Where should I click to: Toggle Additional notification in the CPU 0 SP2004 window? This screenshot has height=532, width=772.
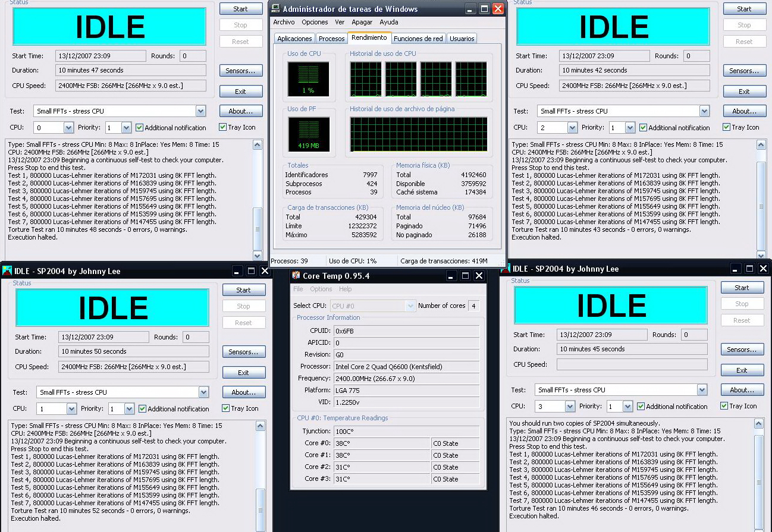[x=139, y=127]
